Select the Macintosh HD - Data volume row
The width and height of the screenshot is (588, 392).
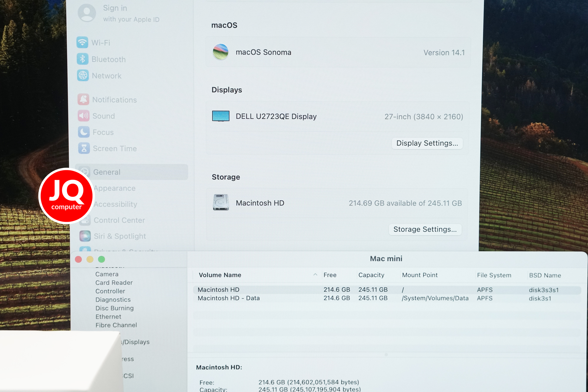(x=387, y=298)
